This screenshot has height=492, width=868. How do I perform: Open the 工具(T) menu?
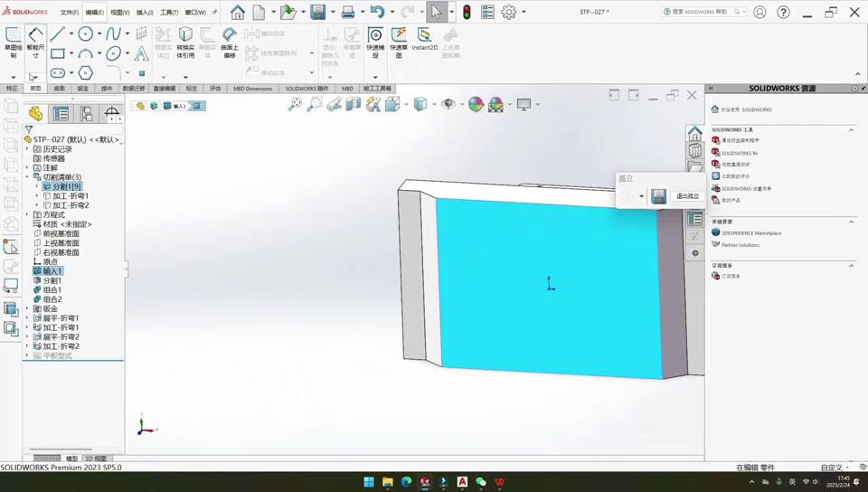169,13
